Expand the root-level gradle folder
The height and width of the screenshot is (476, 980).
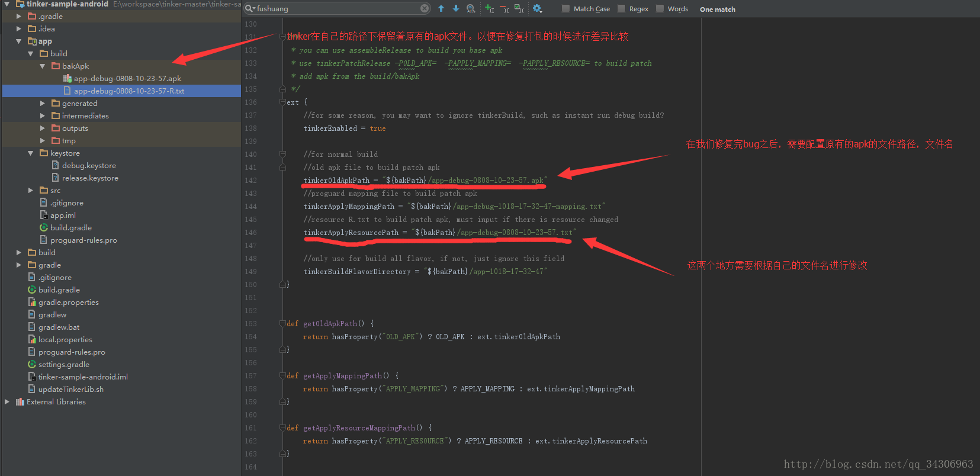pyautogui.click(x=19, y=265)
